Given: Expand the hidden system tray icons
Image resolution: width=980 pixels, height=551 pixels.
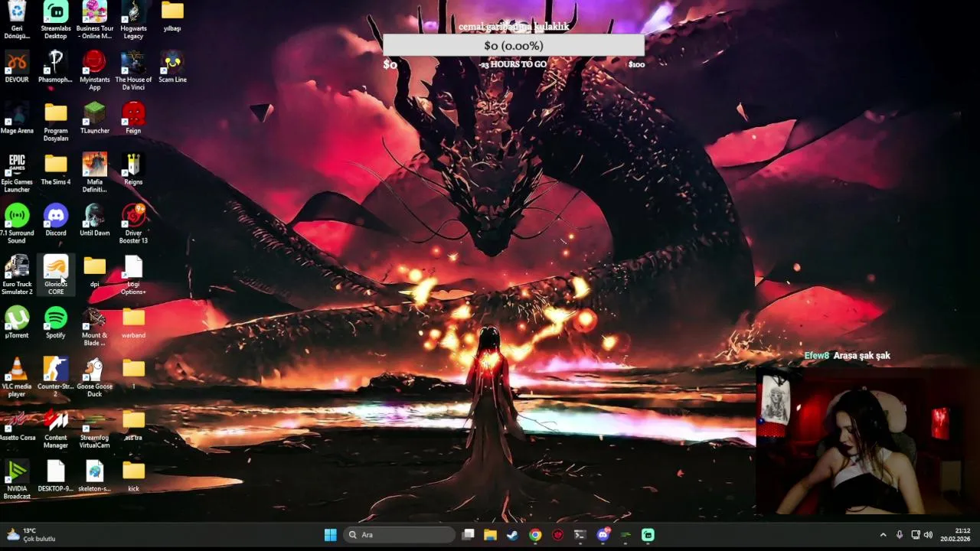Looking at the screenshot, I should pyautogui.click(x=883, y=535).
